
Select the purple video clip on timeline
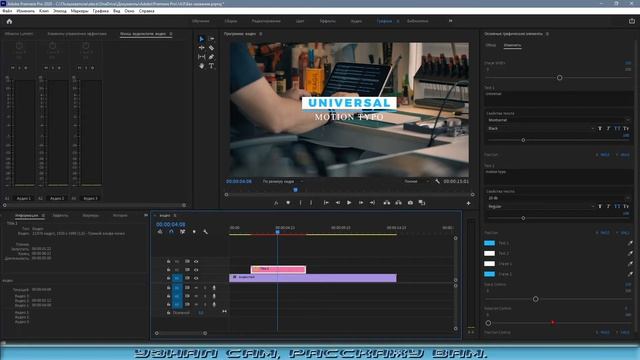pos(313,278)
